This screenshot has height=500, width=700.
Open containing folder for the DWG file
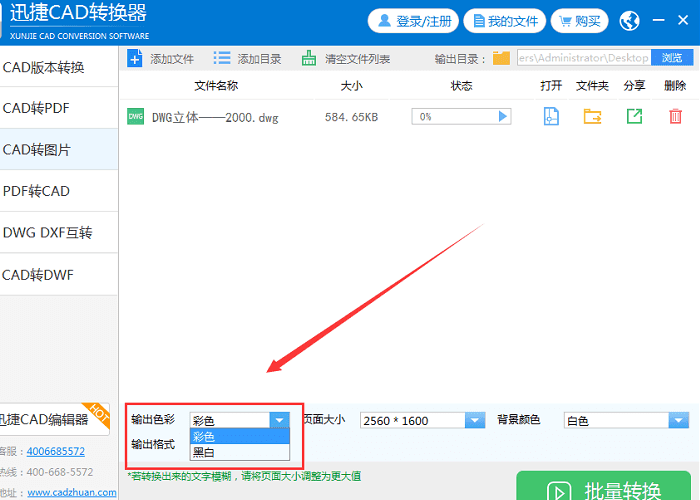point(592,117)
